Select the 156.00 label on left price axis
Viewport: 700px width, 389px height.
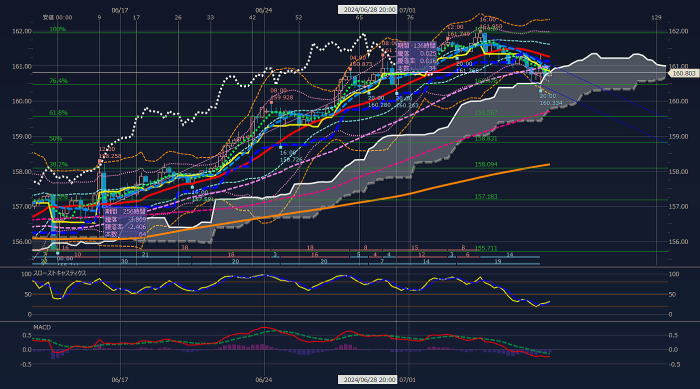coord(22,242)
